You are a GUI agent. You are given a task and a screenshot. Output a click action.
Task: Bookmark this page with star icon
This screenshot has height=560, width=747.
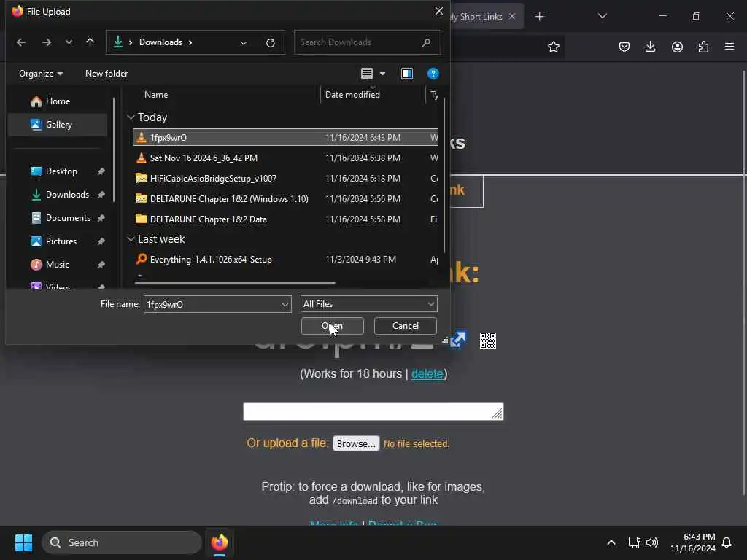(x=553, y=47)
